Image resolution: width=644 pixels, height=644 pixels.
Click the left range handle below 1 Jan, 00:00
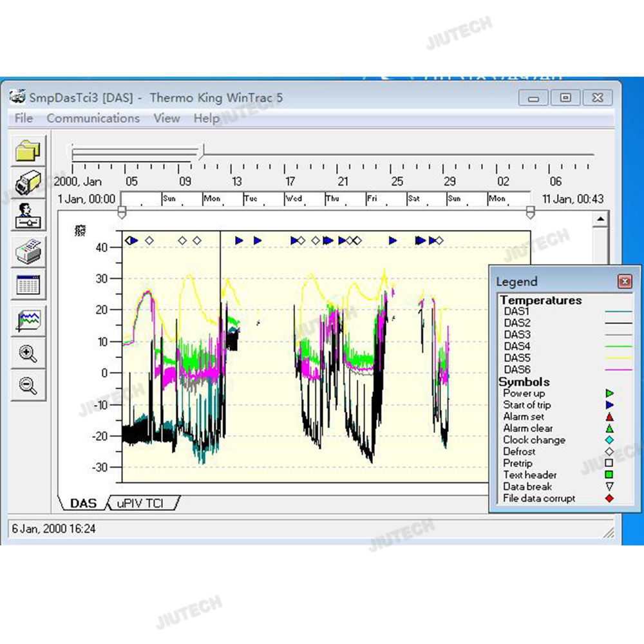[x=122, y=213]
